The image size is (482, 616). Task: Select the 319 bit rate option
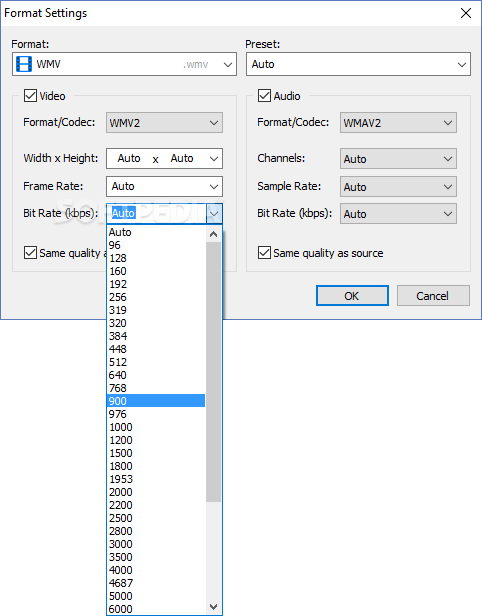[156, 310]
